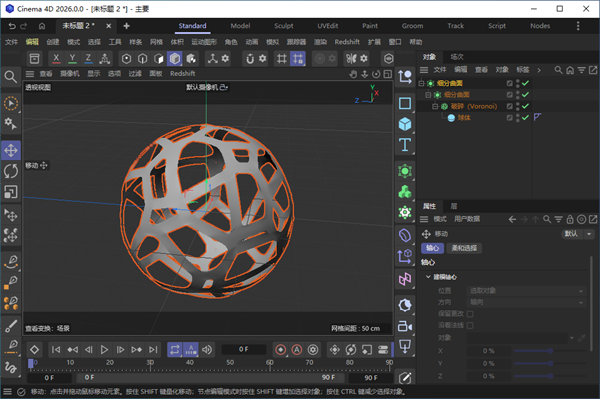Collapse the top 细分曲面 tree node
This screenshot has width=600, height=399.
tap(421, 83)
